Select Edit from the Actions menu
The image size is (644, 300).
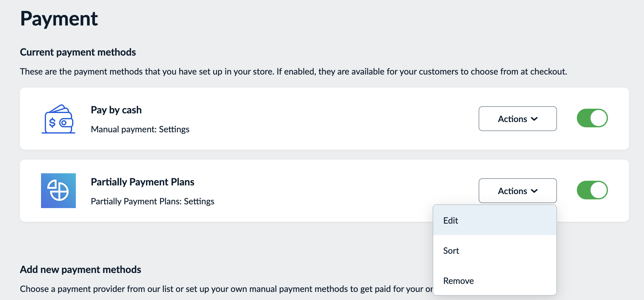pyautogui.click(x=494, y=220)
